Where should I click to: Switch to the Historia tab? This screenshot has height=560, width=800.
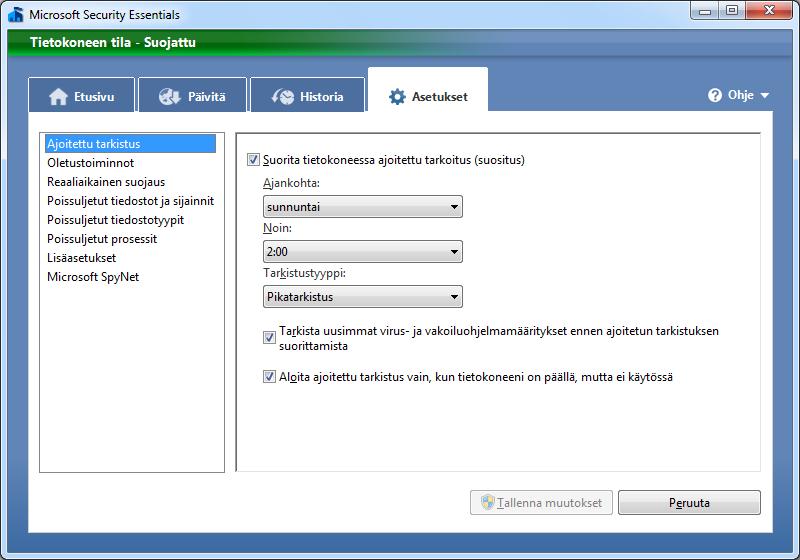click(308, 95)
